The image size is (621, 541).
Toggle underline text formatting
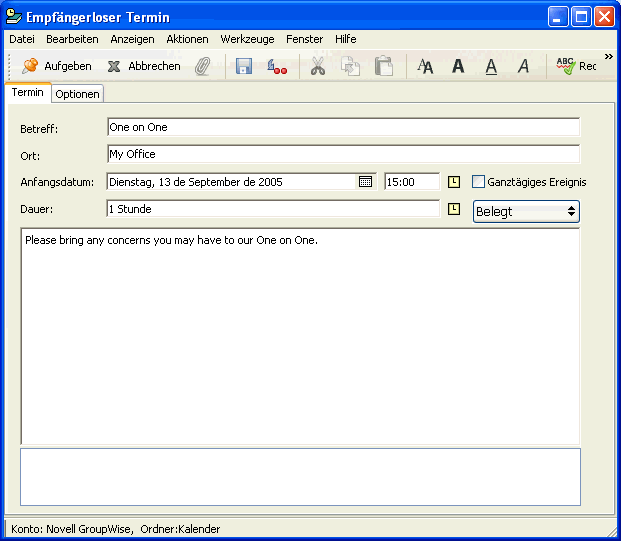pyautogui.click(x=491, y=66)
